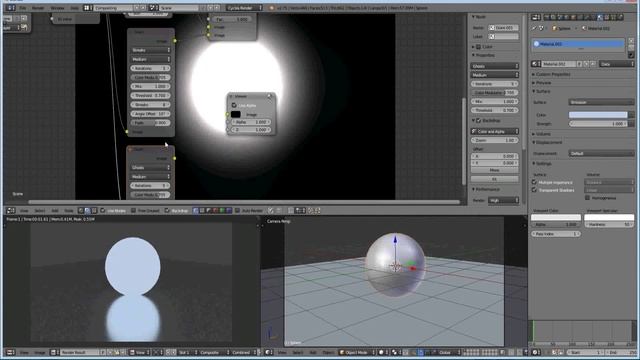Open the Window menu
This screenshot has width=640, height=360.
(57, 8)
